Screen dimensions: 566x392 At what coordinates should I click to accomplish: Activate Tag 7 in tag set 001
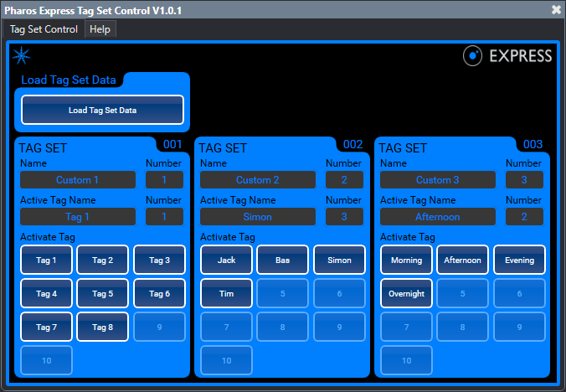point(46,327)
